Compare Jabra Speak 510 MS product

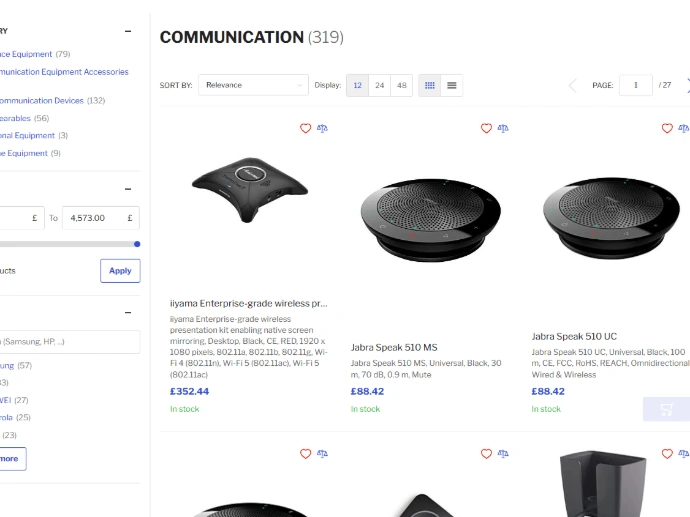point(503,128)
